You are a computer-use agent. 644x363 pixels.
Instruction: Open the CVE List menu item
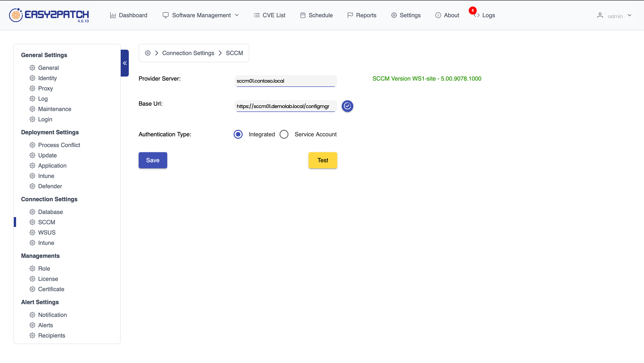(x=269, y=15)
